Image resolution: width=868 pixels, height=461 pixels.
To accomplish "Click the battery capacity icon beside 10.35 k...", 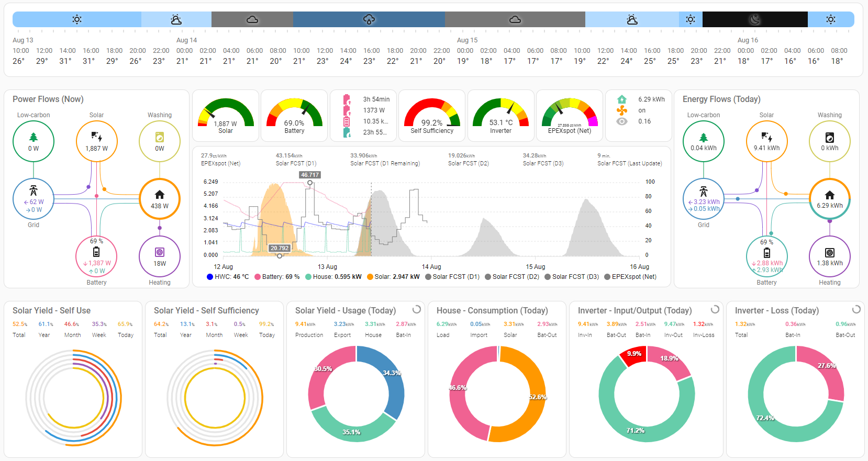I will [347, 121].
